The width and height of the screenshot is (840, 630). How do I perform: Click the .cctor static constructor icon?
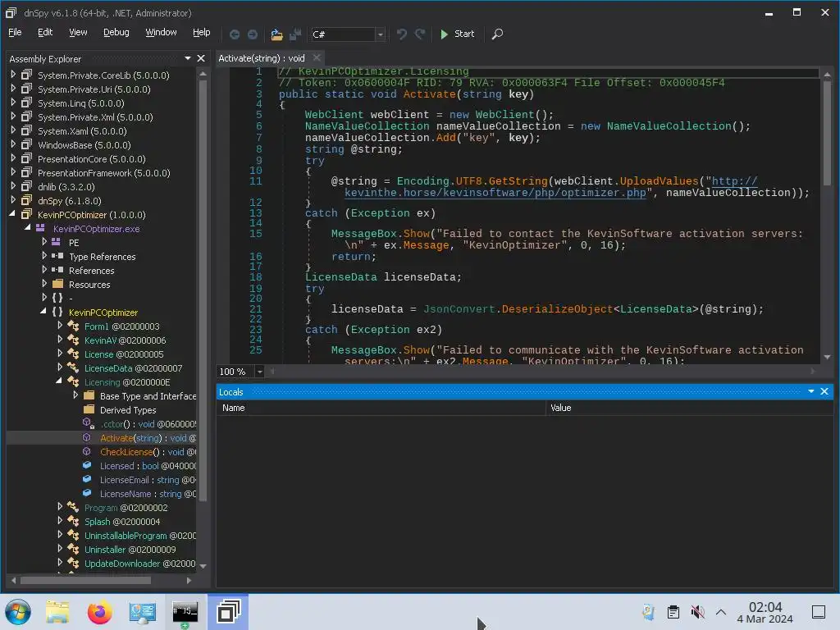click(89, 423)
